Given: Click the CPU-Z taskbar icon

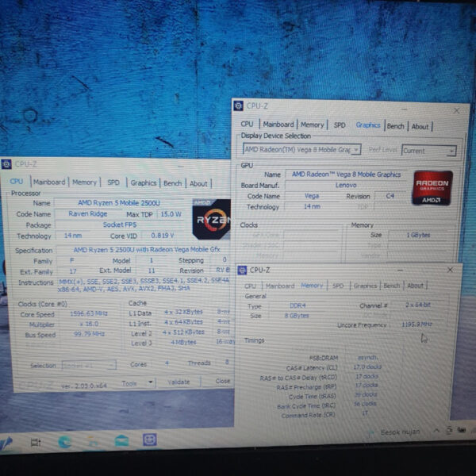Looking at the screenshot, I should pyautogui.click(x=150, y=440).
